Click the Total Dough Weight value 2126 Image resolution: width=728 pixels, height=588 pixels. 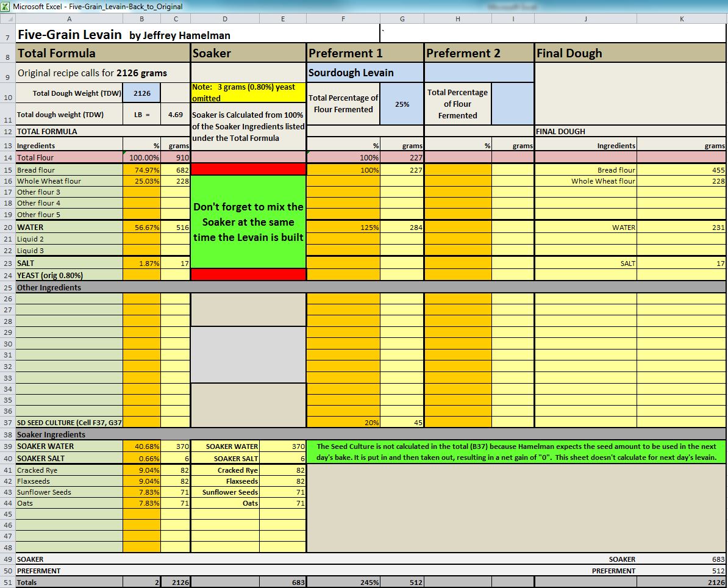141,93
